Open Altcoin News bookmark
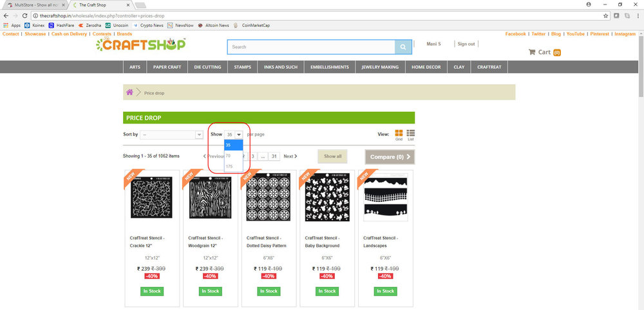The width and height of the screenshot is (644, 310). tap(213, 26)
